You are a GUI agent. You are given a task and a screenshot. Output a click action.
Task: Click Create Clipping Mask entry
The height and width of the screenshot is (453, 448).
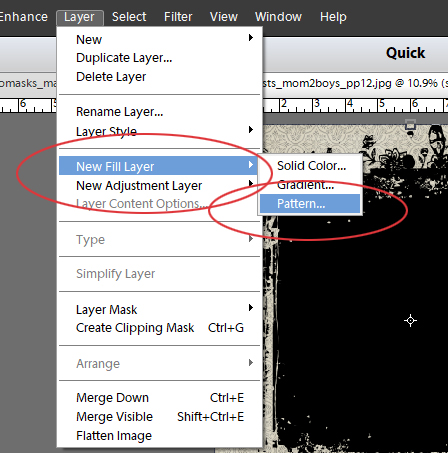(x=159, y=328)
